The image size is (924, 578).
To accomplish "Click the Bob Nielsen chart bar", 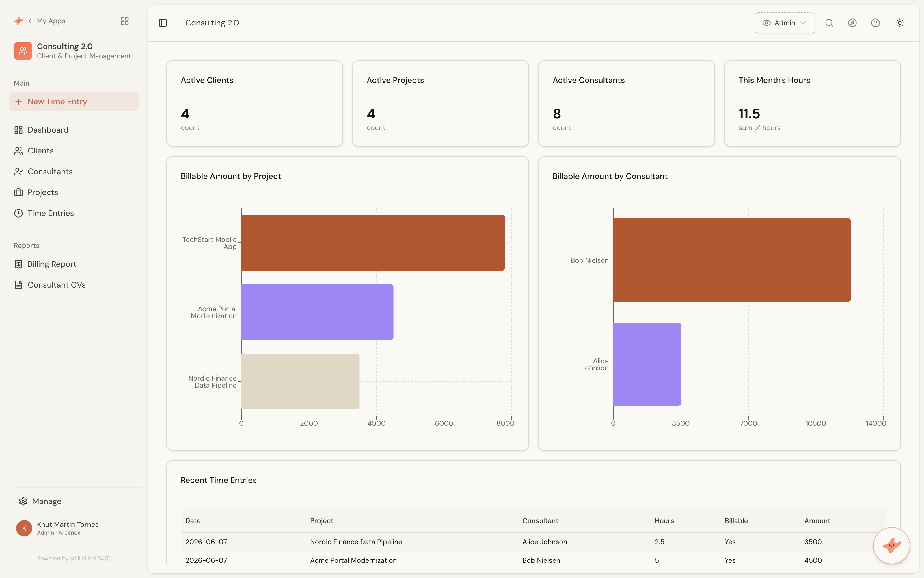I will [732, 260].
